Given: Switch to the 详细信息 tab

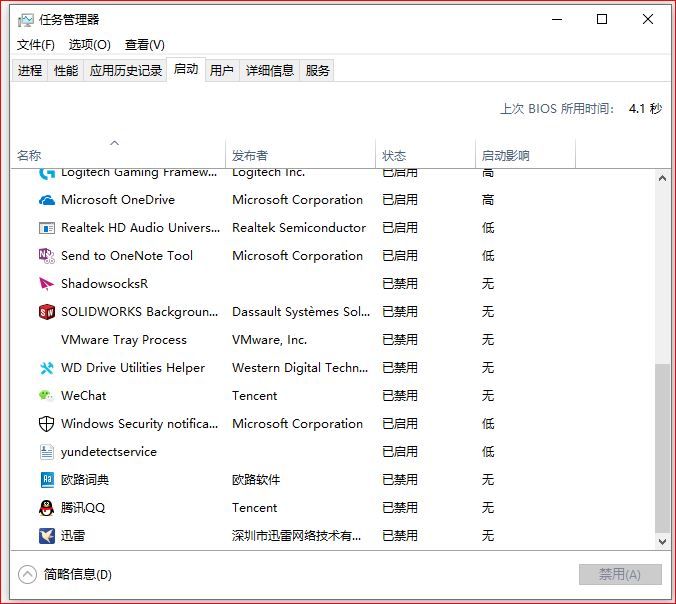Looking at the screenshot, I should point(269,70).
